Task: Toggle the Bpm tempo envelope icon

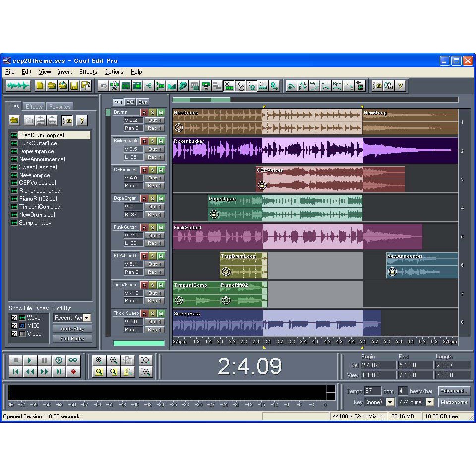Action: coord(337,86)
